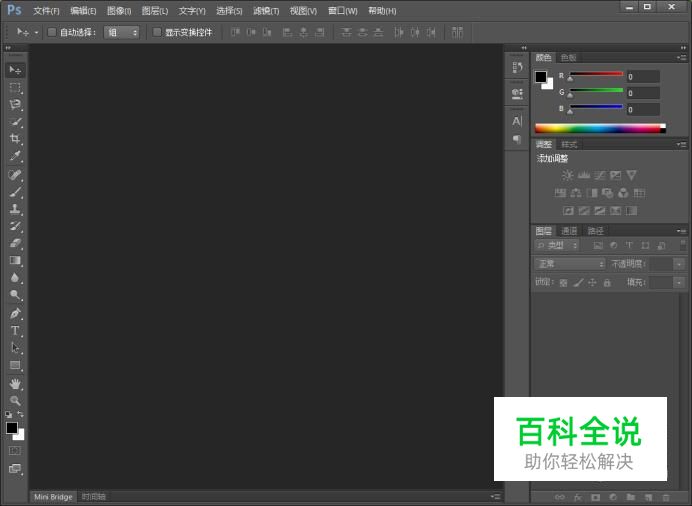Open the 组 auto-select dropdown
Image resolution: width=692 pixels, height=506 pixels.
pyautogui.click(x=121, y=32)
